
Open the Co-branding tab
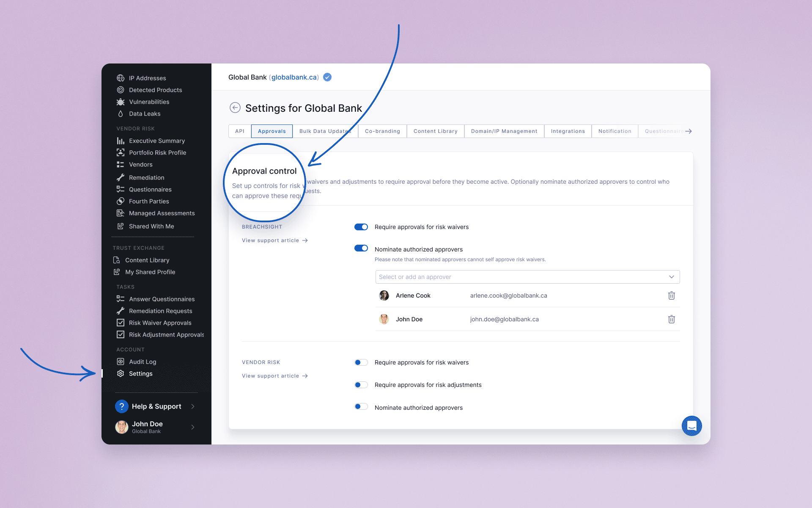382,131
